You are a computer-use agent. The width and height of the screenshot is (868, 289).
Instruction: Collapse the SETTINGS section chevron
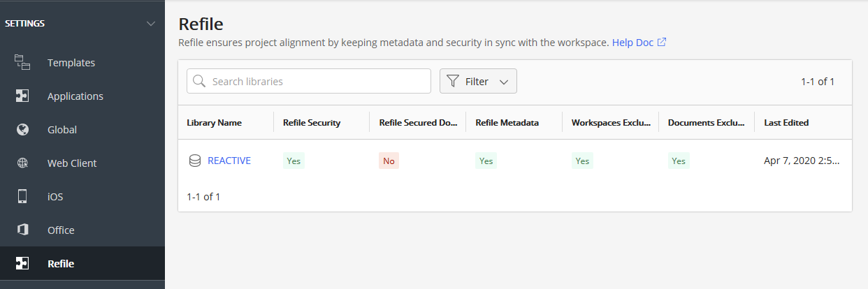coord(150,24)
